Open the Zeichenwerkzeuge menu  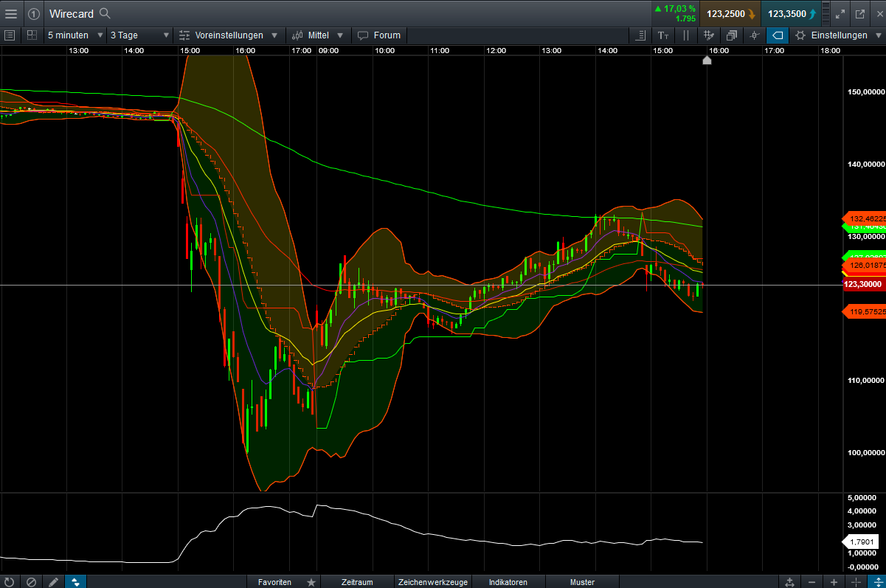(x=432, y=582)
